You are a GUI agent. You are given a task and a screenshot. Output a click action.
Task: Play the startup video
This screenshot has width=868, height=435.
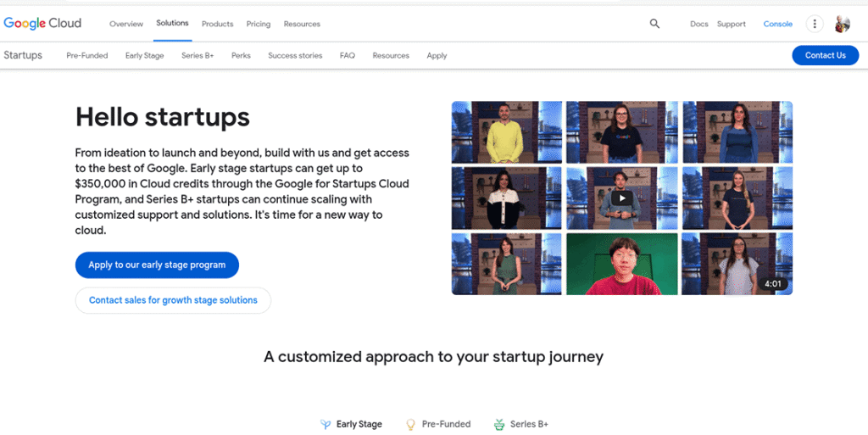click(x=621, y=198)
